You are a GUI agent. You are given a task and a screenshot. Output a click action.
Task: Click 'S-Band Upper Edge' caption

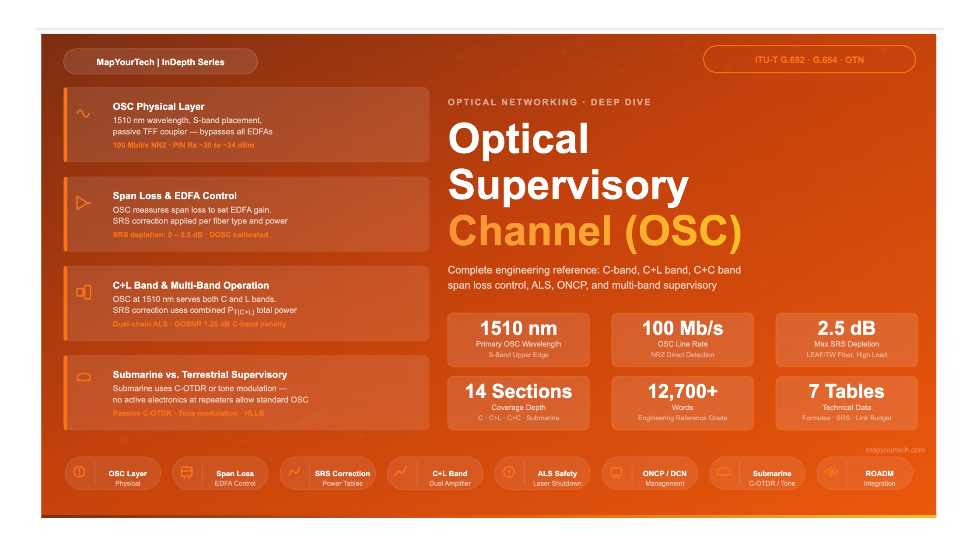[518, 355]
